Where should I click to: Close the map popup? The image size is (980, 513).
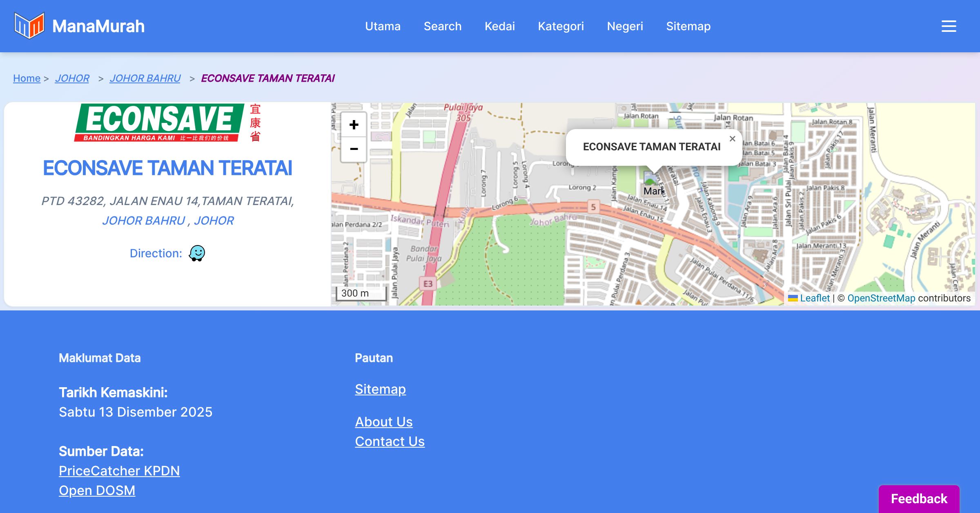[732, 139]
